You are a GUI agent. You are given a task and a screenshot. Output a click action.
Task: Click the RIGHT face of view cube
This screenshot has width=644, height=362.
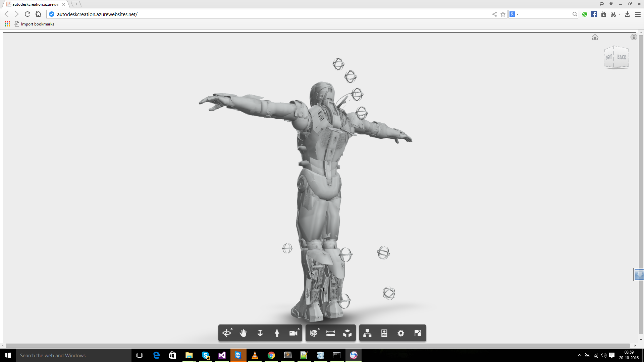tap(608, 58)
